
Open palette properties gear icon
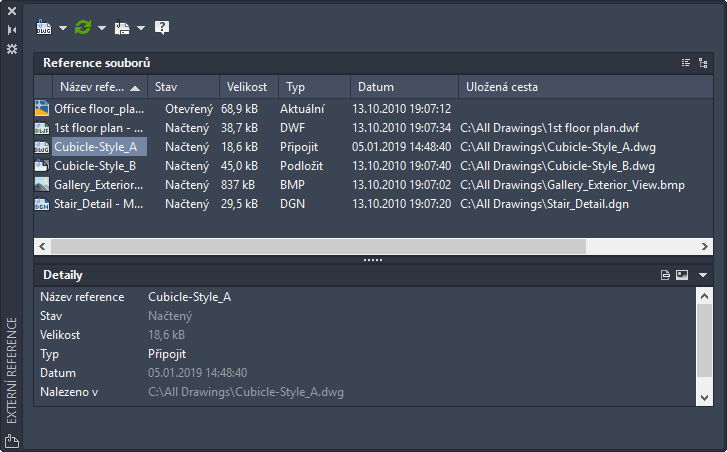pyautogui.click(x=12, y=48)
